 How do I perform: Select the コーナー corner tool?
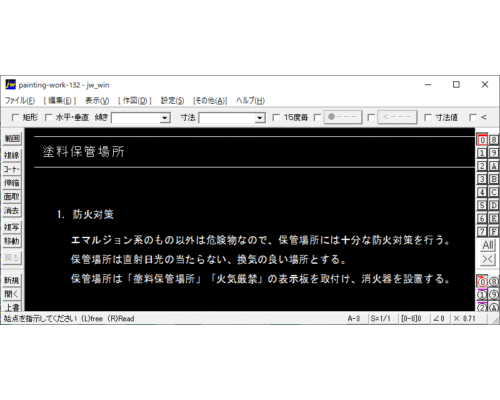12,169
